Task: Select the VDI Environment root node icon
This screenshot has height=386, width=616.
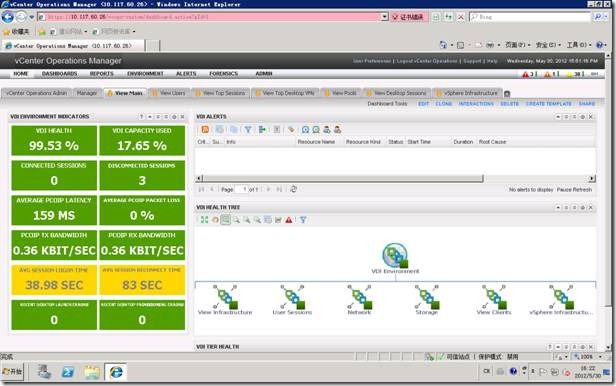Action: (x=395, y=255)
